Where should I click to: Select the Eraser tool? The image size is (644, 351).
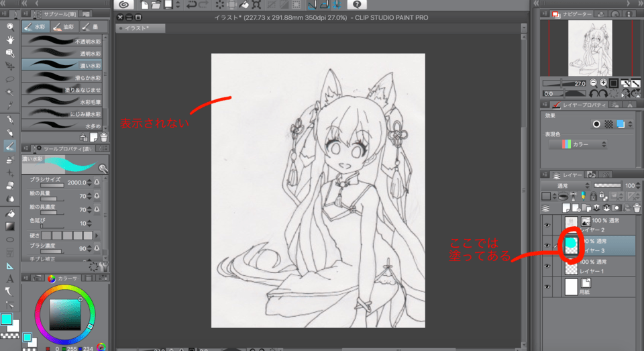pyautogui.click(x=10, y=186)
